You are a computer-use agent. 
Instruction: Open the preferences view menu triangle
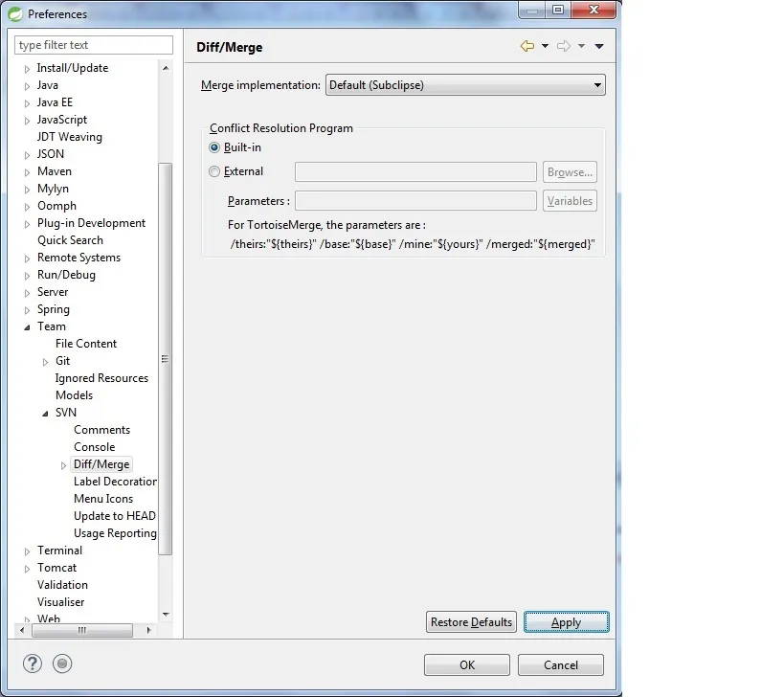coord(599,46)
